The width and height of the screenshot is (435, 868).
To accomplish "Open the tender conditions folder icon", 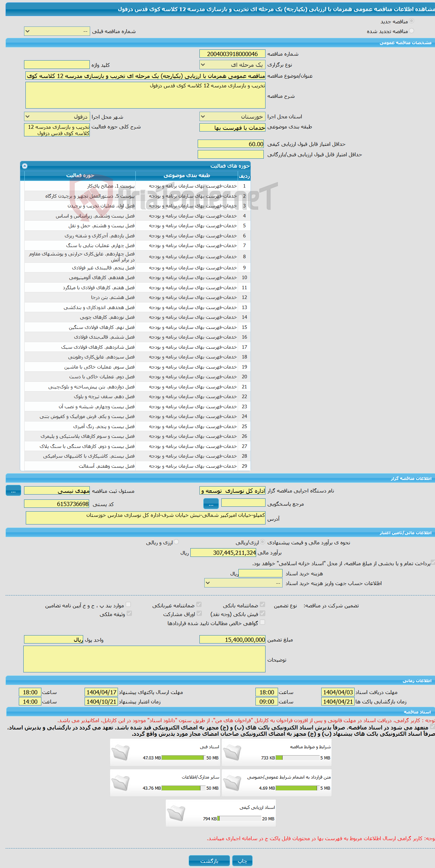I will coord(232,753).
